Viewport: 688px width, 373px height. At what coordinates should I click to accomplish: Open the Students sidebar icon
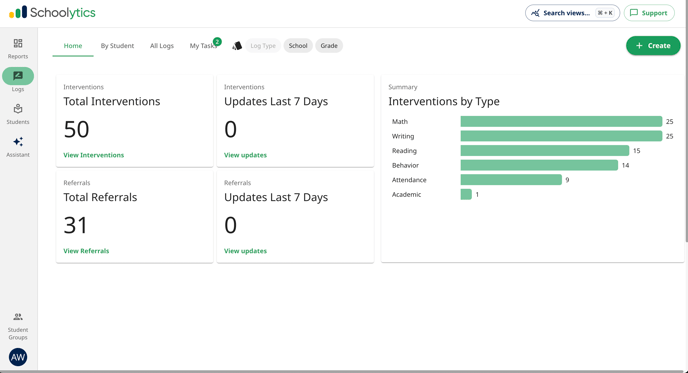[x=18, y=109]
